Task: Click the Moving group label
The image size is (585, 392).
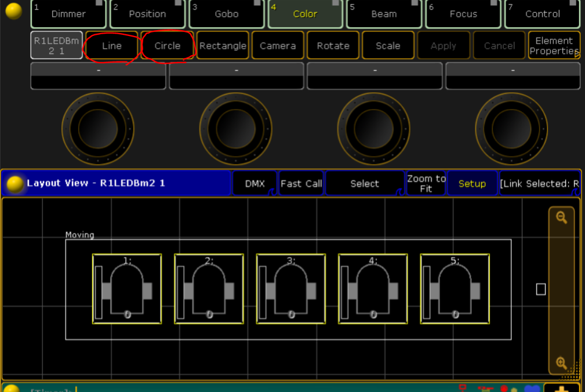Action: point(80,235)
